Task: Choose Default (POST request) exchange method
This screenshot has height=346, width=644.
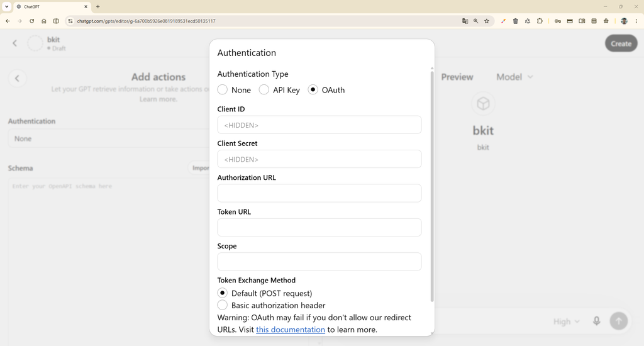Action: (222, 293)
